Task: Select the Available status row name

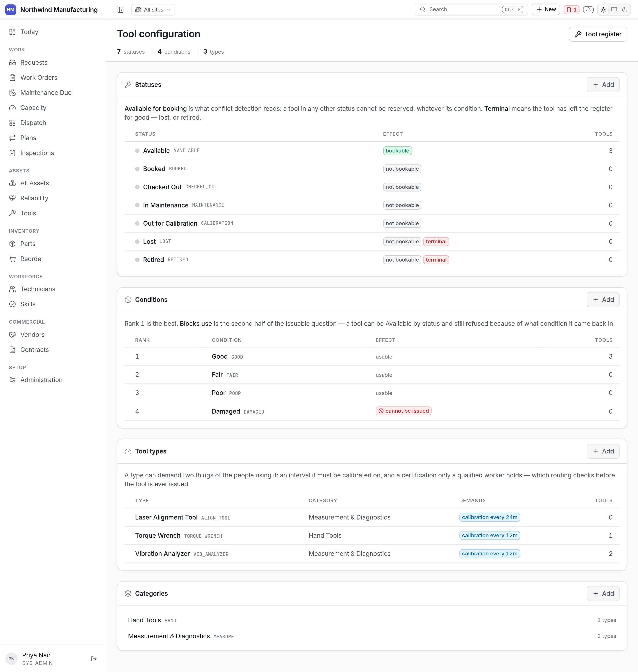Action: coord(156,151)
